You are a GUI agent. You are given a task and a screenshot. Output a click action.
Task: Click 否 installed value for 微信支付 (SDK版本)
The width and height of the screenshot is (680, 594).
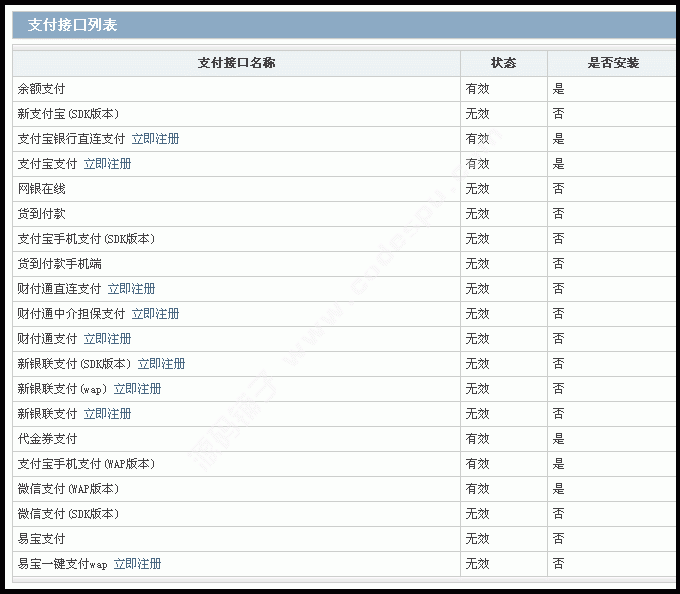click(559, 514)
